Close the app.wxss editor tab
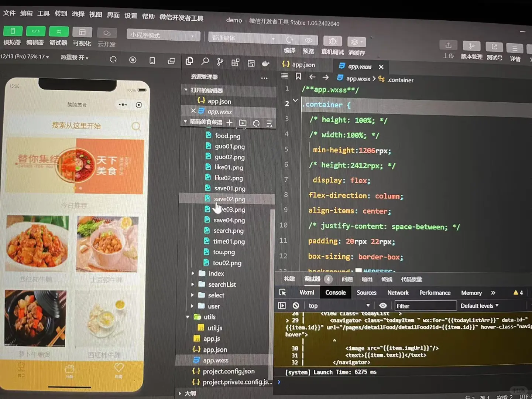 tap(381, 67)
